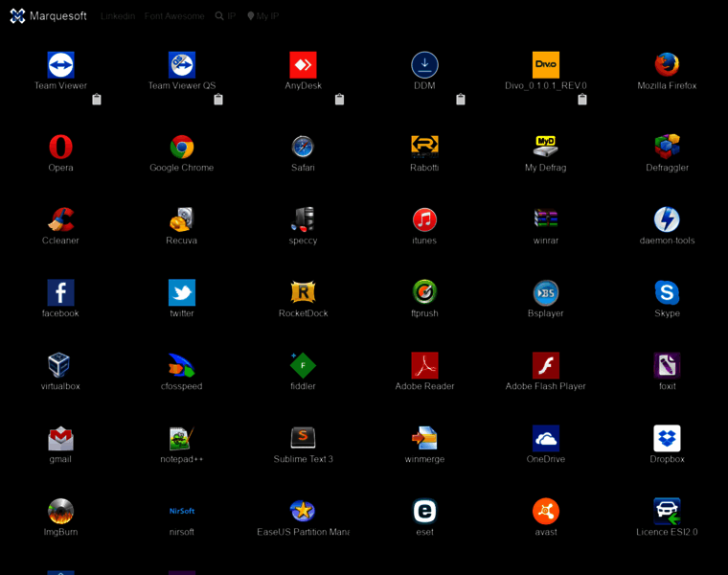Screen dimensions: 728x575
Task: Open the Adobe Flash Player icon
Action: (546, 365)
